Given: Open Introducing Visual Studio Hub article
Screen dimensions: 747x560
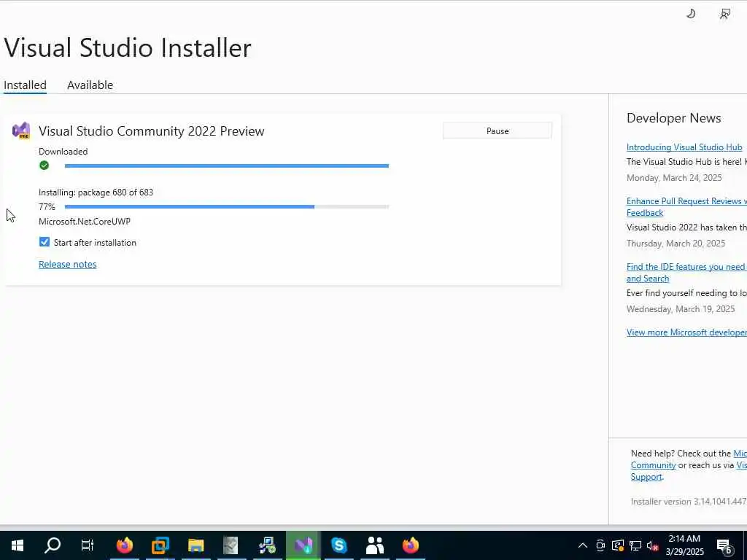Looking at the screenshot, I should coord(684,147).
